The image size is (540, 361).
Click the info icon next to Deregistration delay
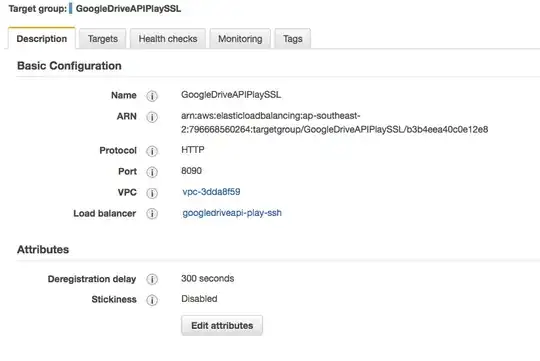click(x=152, y=279)
